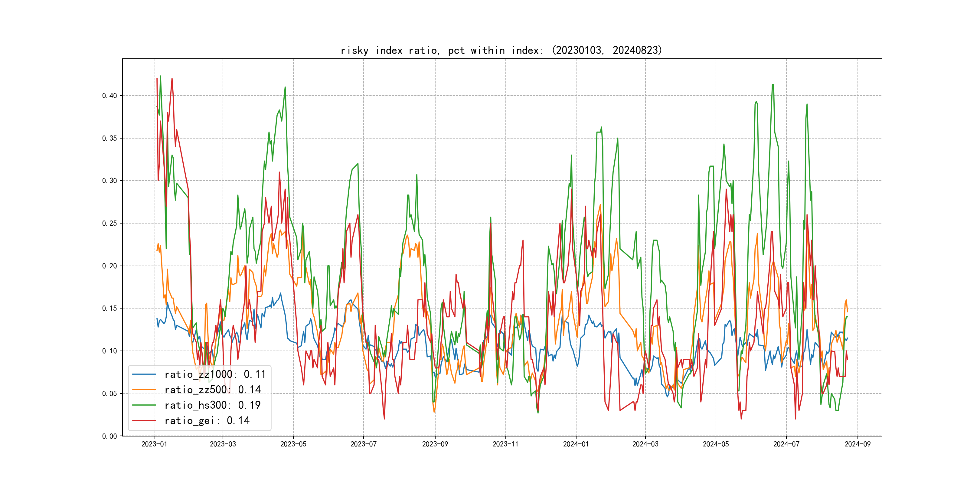
Task: Click the ratio_zz1000 legend label
Action: [215, 374]
